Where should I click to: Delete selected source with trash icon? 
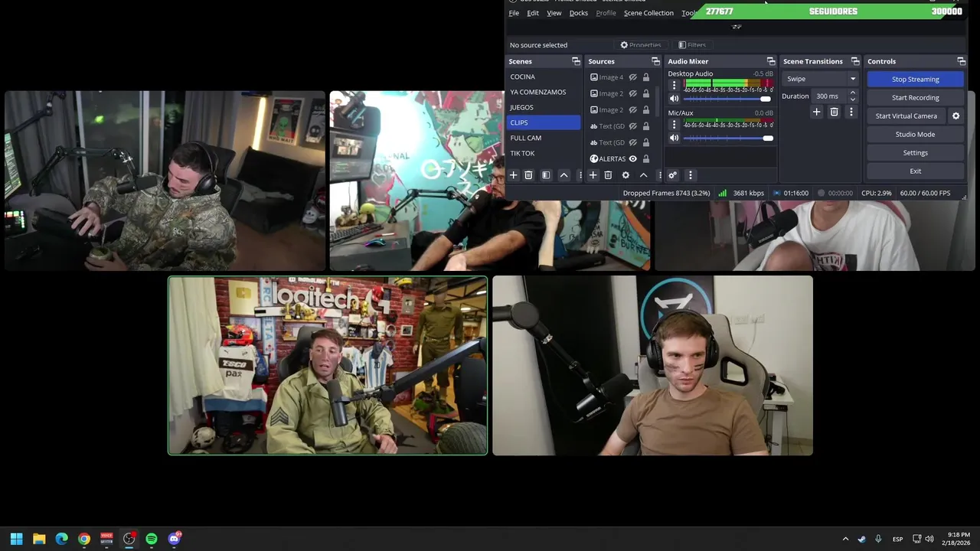[608, 175]
